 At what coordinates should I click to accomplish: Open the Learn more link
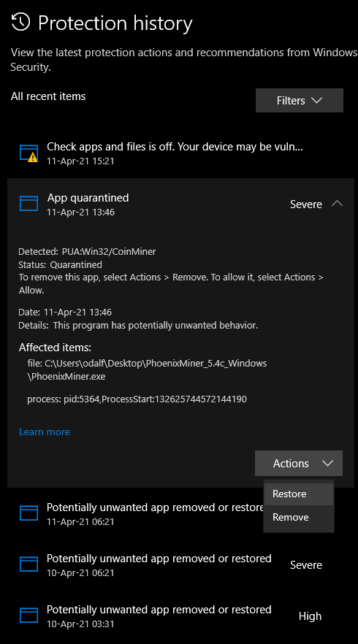click(x=45, y=432)
